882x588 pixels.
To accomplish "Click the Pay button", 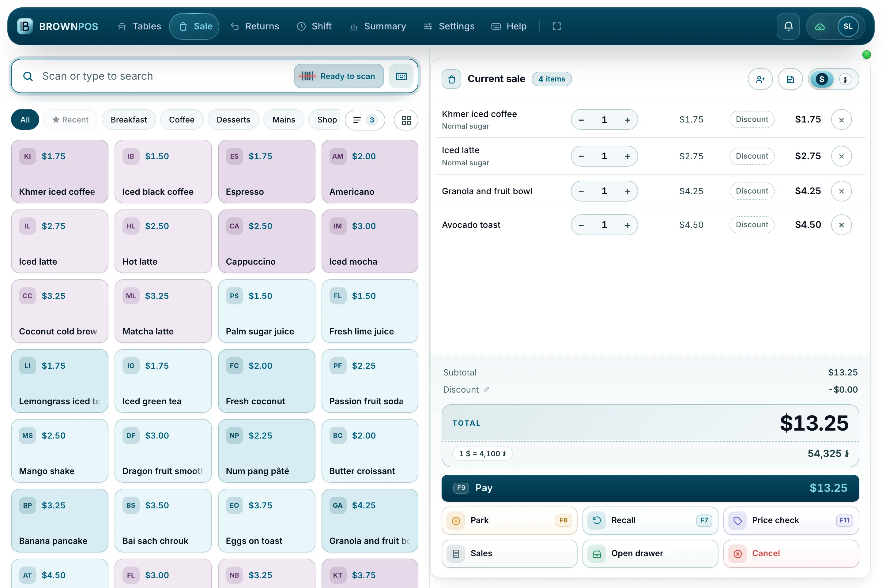I will (650, 488).
